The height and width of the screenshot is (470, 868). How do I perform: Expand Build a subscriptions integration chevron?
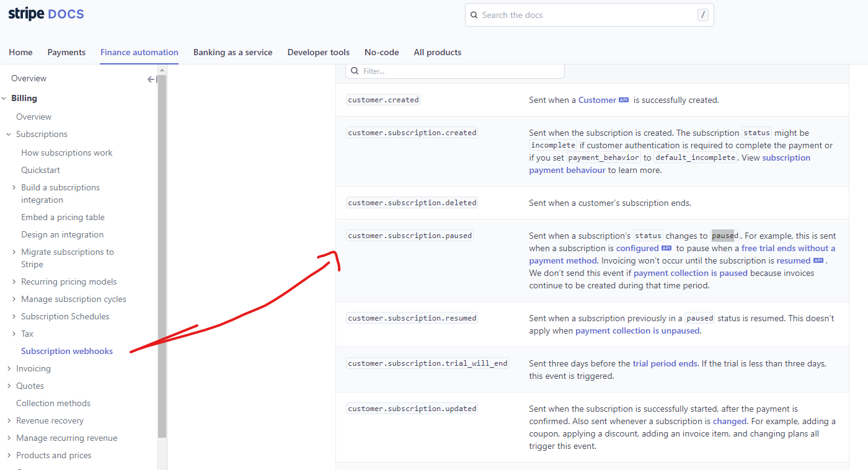(14, 187)
